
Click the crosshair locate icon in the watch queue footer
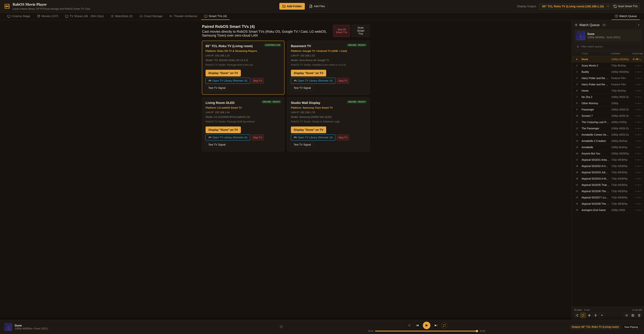pyautogui.click(x=589, y=315)
